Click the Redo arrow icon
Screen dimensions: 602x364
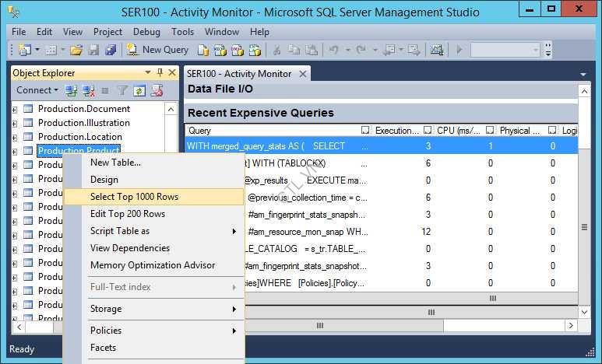coord(361,50)
